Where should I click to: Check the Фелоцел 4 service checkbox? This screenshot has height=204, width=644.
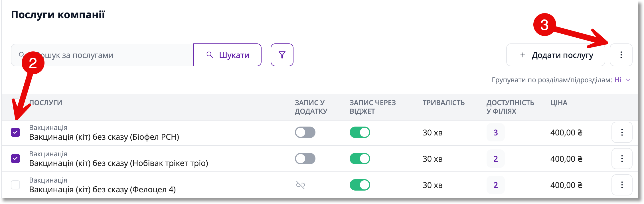click(15, 185)
